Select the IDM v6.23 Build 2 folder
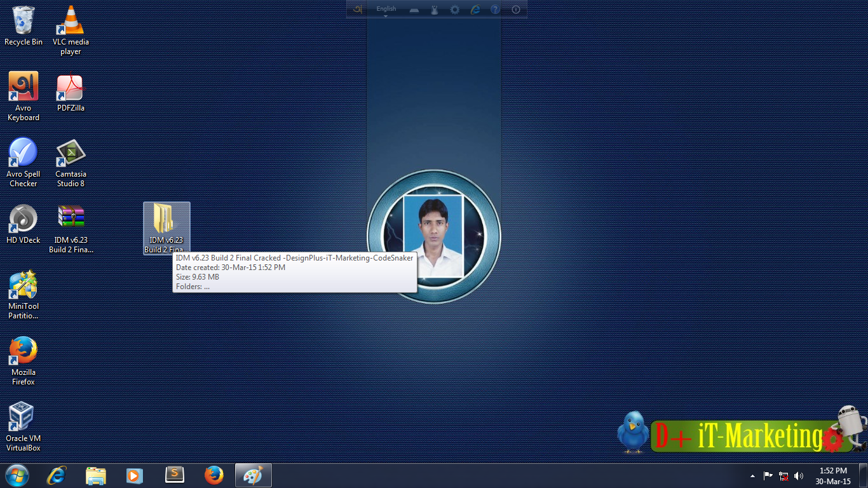 166,229
